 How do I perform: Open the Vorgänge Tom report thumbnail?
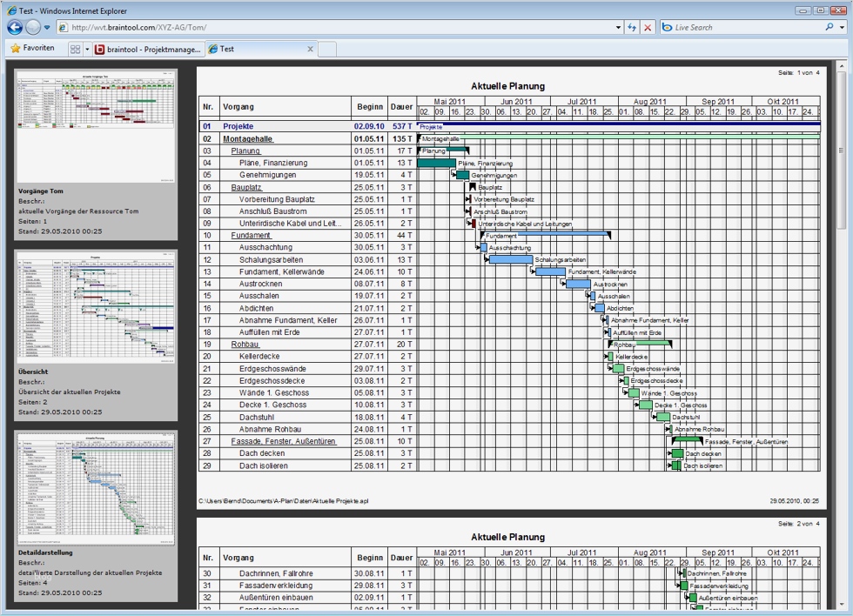coord(96,126)
